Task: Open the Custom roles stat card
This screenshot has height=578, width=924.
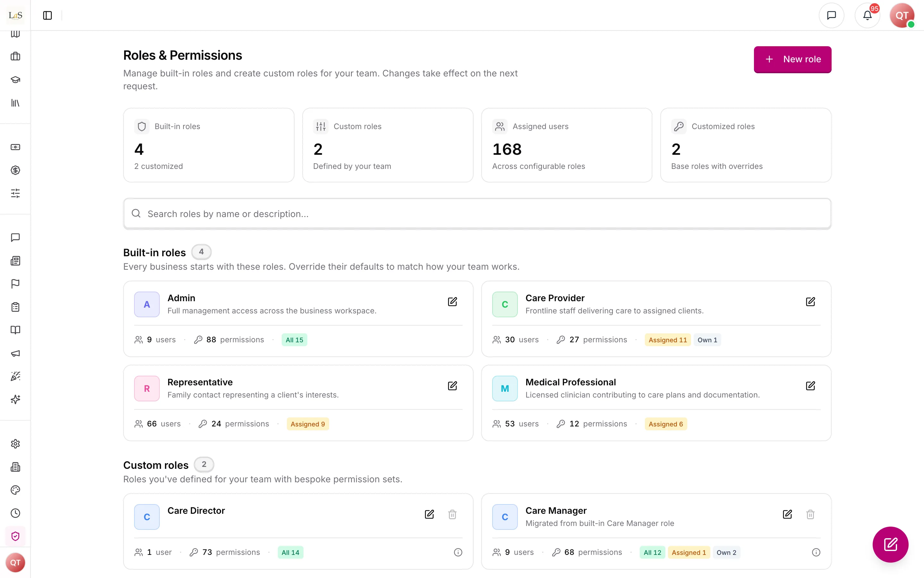Action: pyautogui.click(x=388, y=145)
